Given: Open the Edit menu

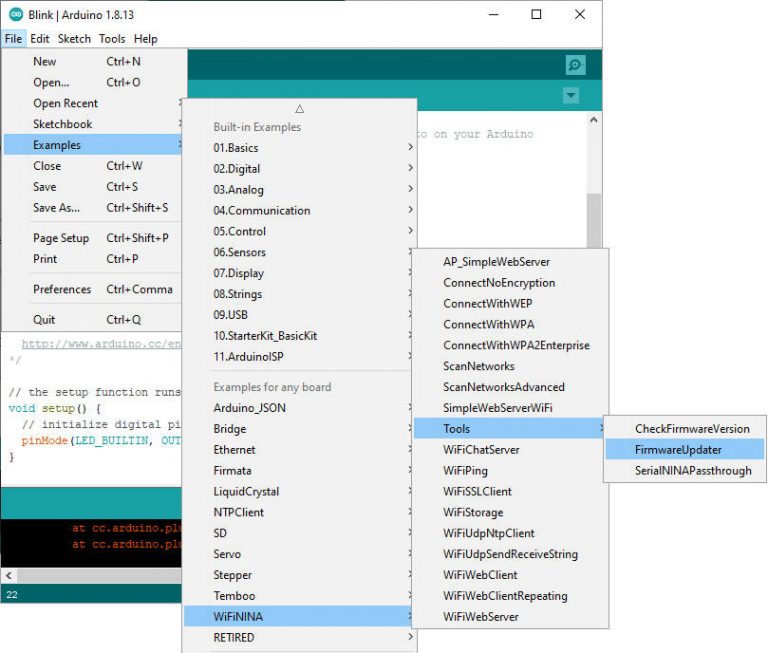Looking at the screenshot, I should coord(40,39).
